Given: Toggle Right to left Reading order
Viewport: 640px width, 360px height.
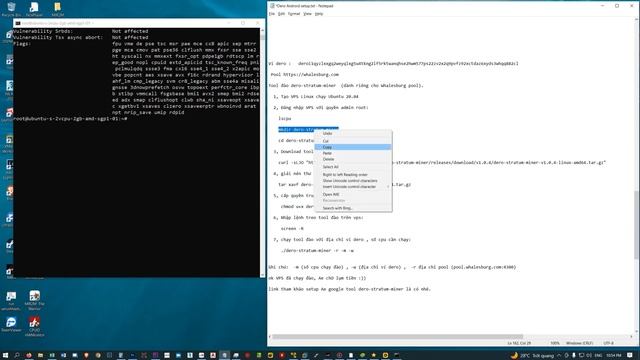Looking at the screenshot, I should click(353, 175).
